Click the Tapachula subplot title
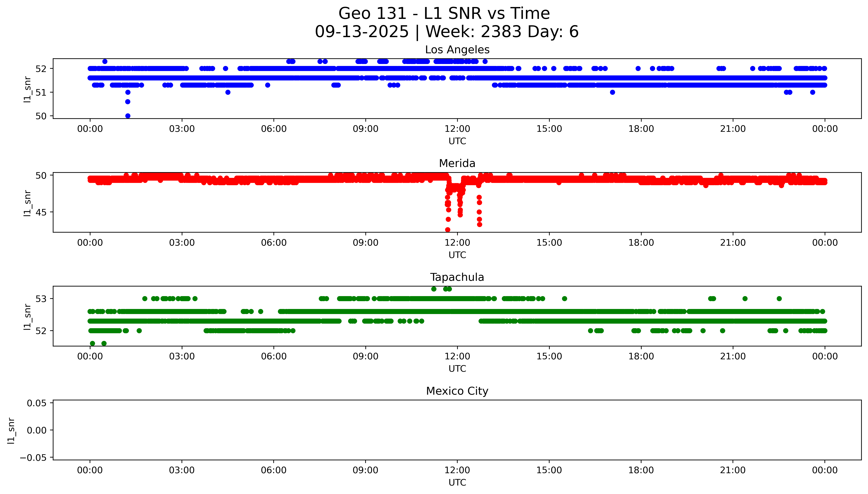 (457, 277)
